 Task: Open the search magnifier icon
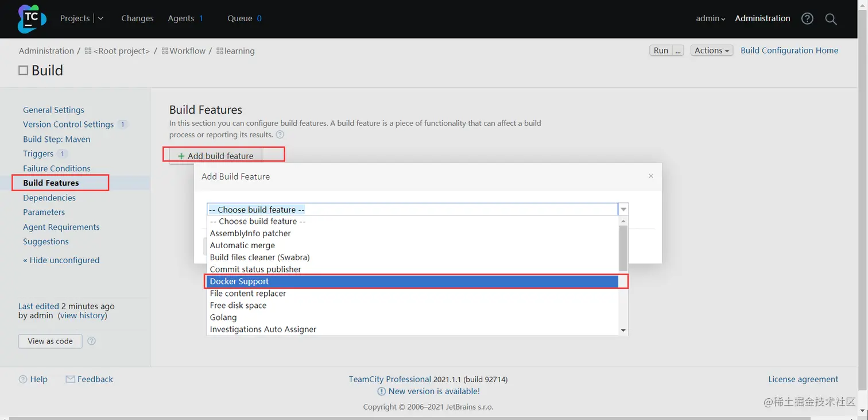tap(831, 18)
